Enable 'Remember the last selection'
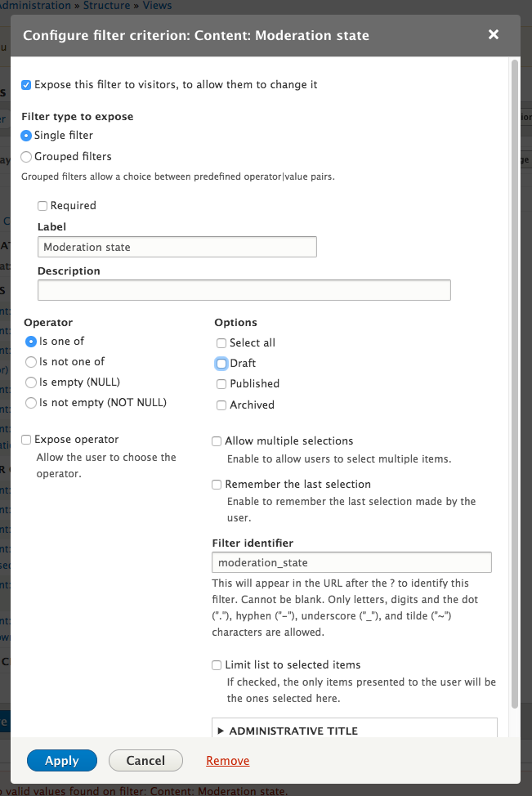 click(217, 484)
